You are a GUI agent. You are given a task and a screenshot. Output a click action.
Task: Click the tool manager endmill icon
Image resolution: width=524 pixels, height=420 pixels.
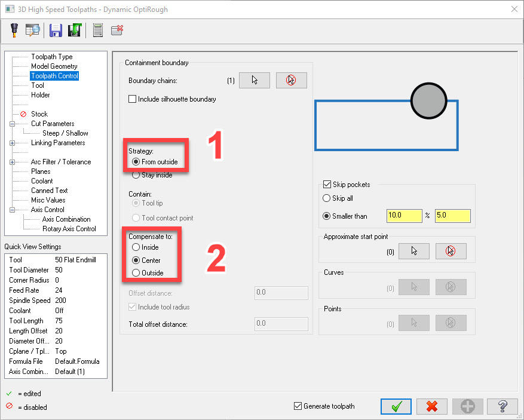pos(14,30)
